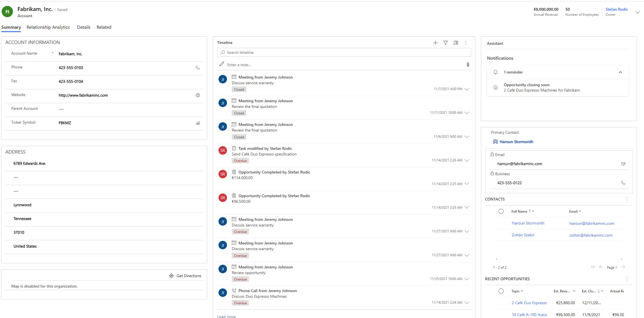Open owner Stefan Rodic link

tap(617, 9)
